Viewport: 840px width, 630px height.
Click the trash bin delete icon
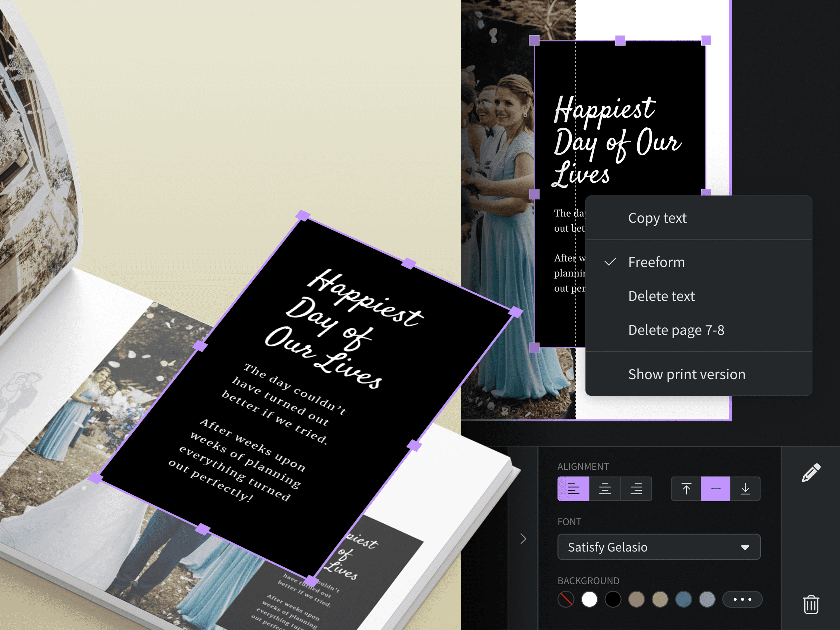(811, 604)
